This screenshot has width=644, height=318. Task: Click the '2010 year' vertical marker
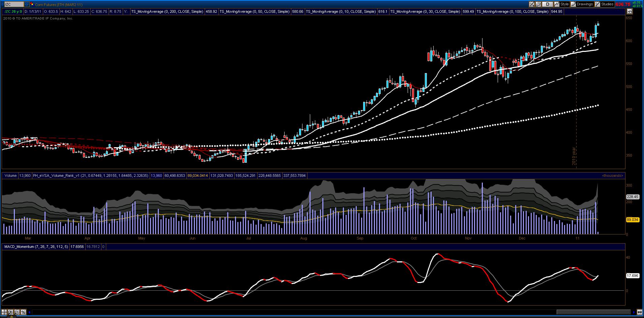tap(574, 156)
